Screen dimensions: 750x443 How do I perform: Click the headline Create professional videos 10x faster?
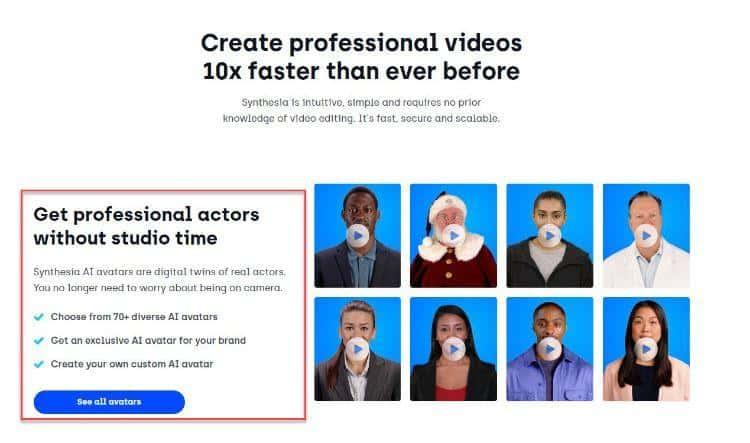click(x=361, y=57)
